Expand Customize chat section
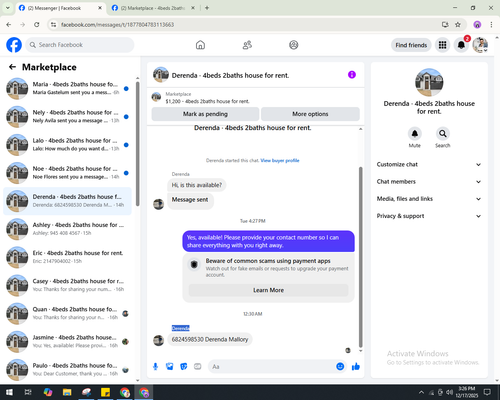Image resolution: width=500 pixels, height=400 pixels. click(x=429, y=164)
